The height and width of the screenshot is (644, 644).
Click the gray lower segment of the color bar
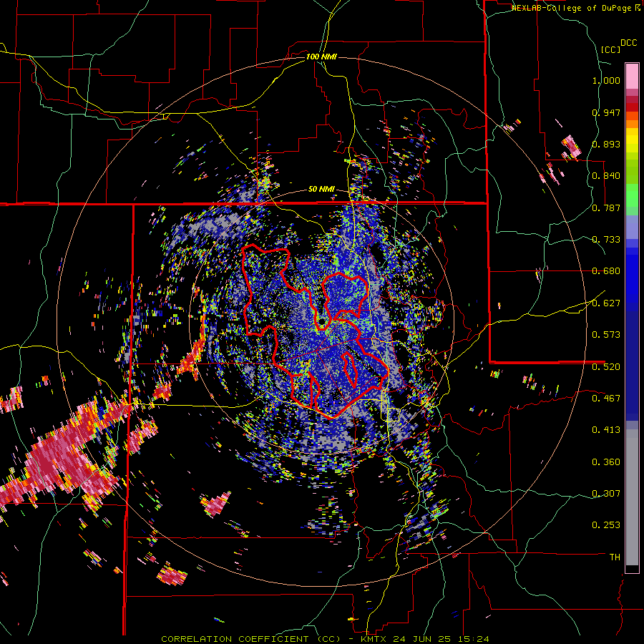[632, 497]
